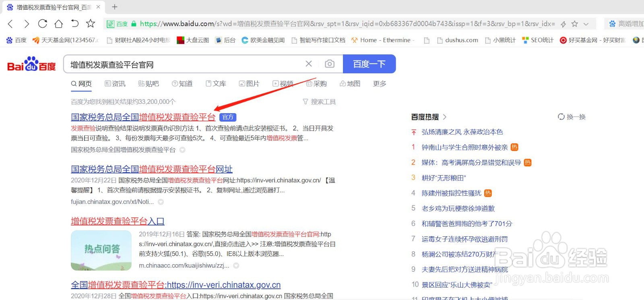Open image search via the camera icon
This screenshot has height=300, width=644.
330,64
